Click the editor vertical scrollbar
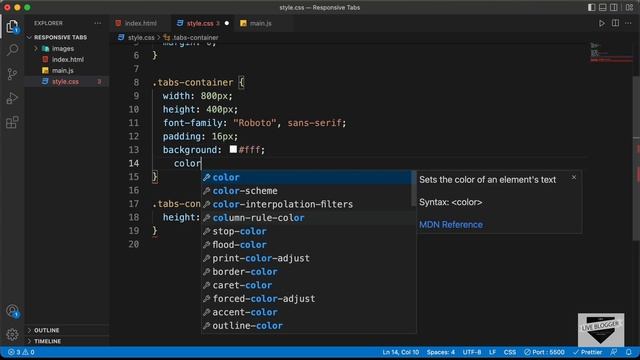 pyautogui.click(x=636, y=159)
